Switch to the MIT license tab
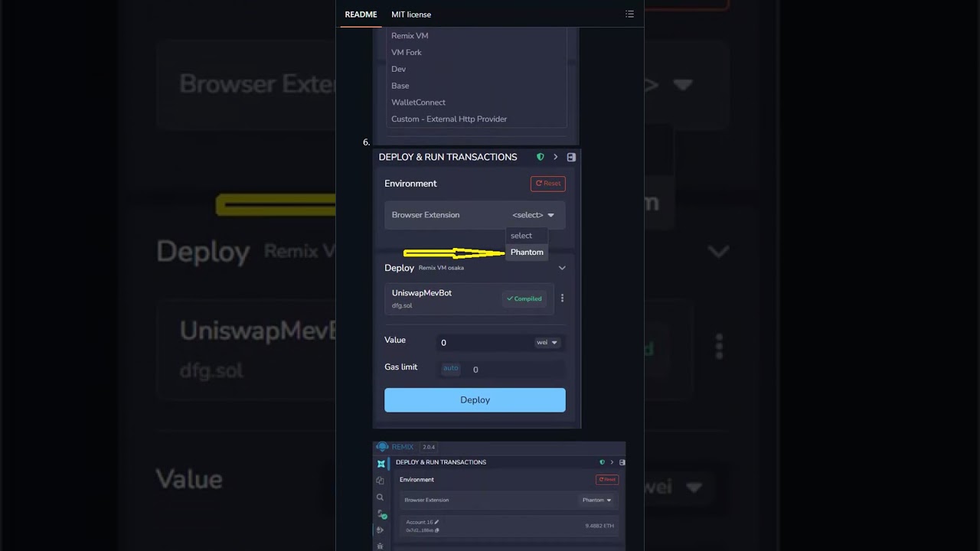This screenshot has height=551, width=980. tap(411, 15)
